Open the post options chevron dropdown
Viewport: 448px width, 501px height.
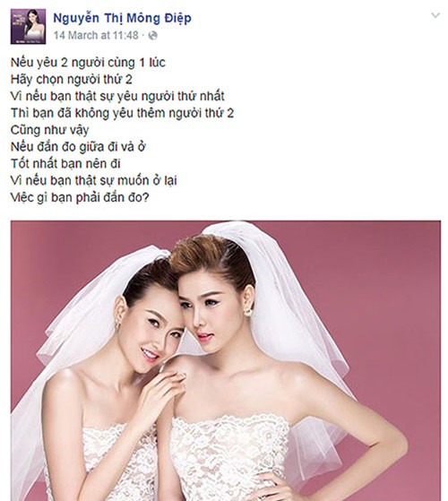pyautogui.click(x=435, y=15)
